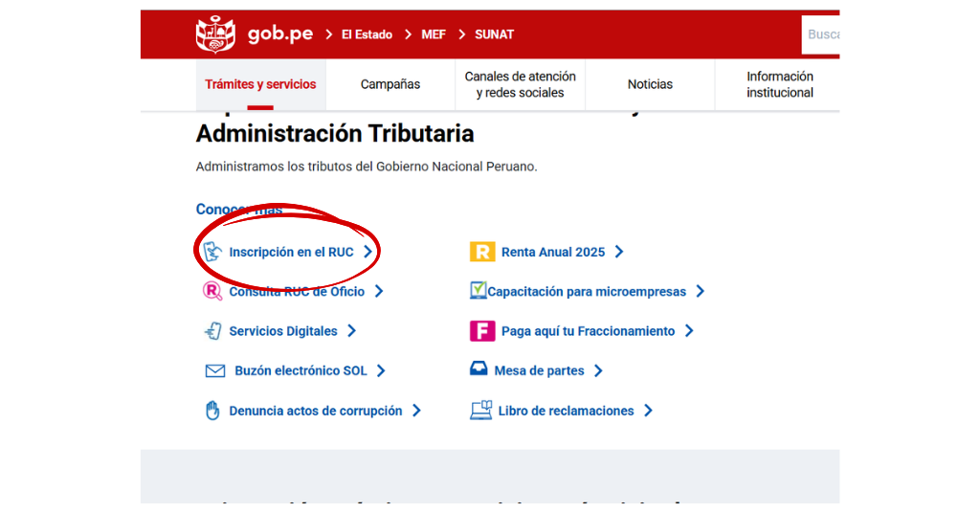
Task: Click the Fraccionamiento pink F icon
Action: tap(482, 330)
